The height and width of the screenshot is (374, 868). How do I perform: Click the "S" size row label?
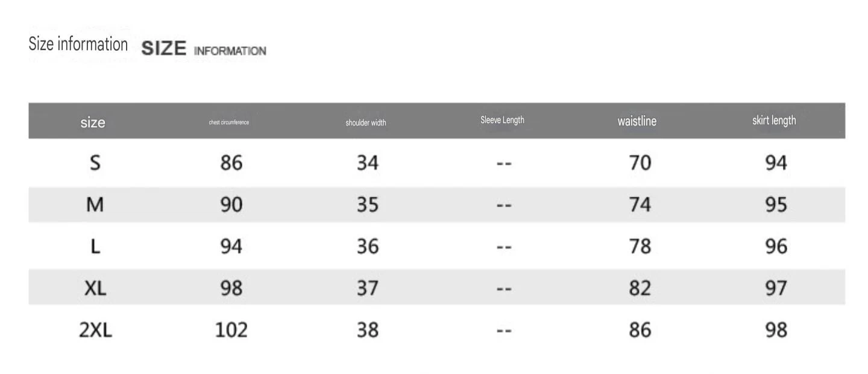(x=95, y=163)
